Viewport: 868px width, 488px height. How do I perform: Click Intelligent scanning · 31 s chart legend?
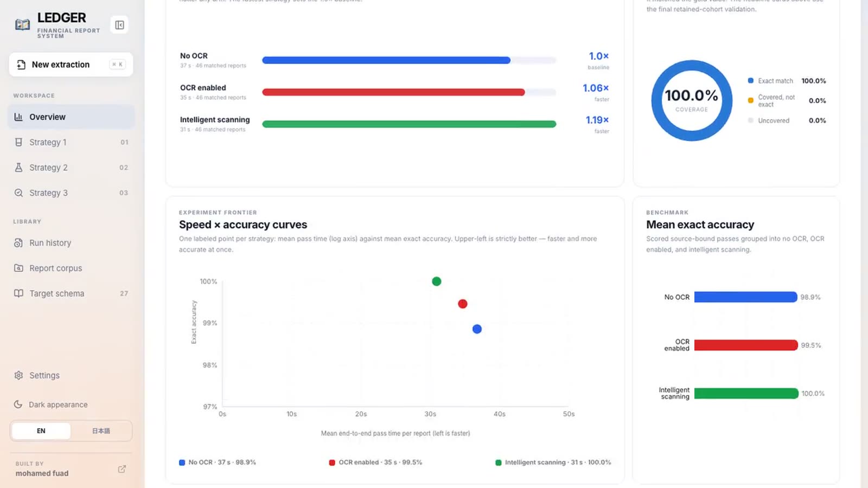click(x=553, y=463)
